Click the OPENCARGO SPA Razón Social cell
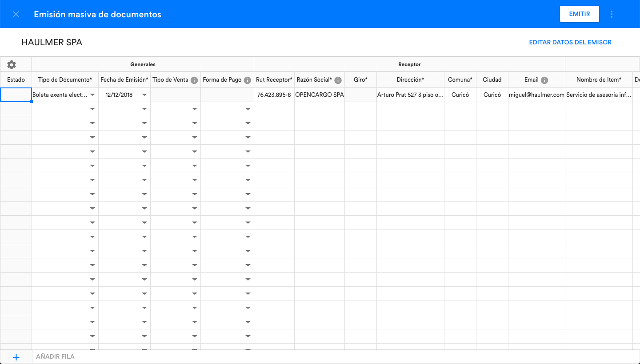 [x=319, y=95]
